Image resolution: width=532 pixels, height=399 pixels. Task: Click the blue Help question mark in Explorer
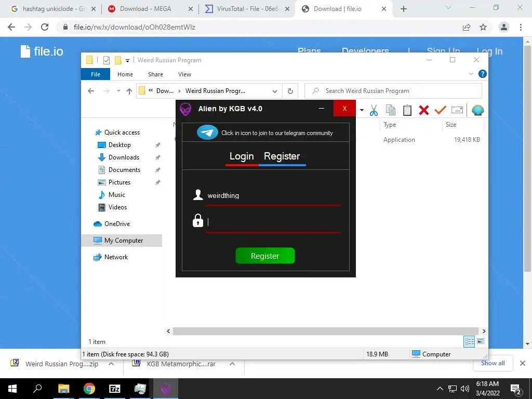click(x=482, y=74)
